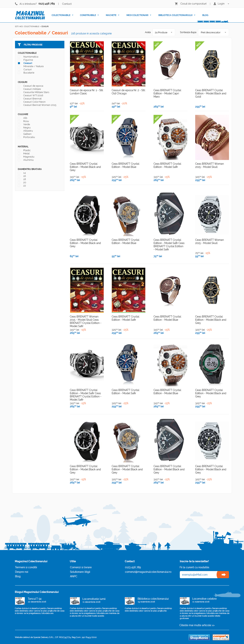Click the Magazinul Colectionarului logo

(x=30, y=15)
